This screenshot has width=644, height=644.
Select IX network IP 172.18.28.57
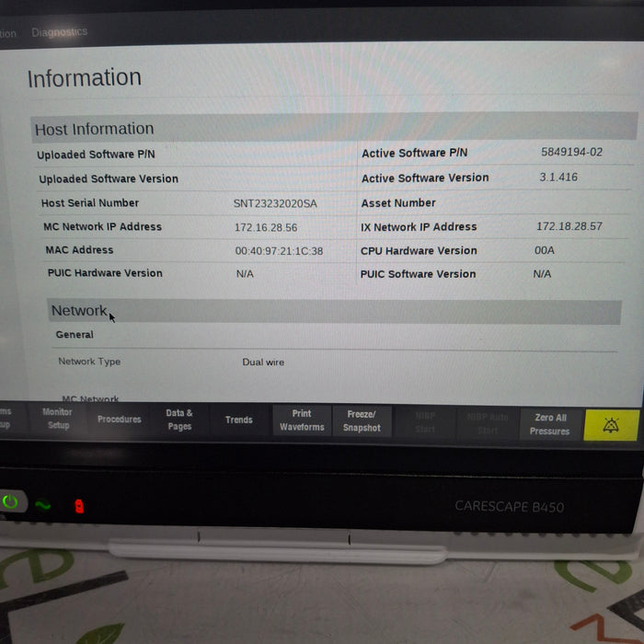tap(569, 226)
